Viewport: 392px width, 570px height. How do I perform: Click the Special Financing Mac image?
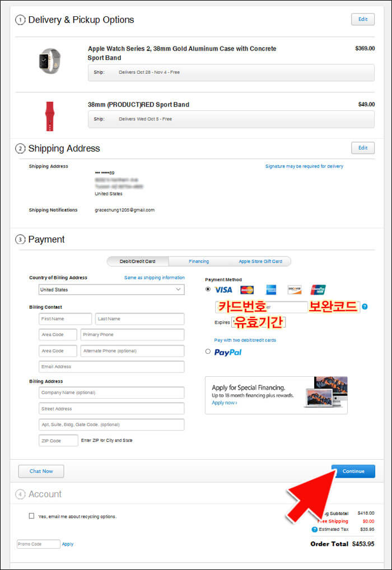[x=326, y=393]
